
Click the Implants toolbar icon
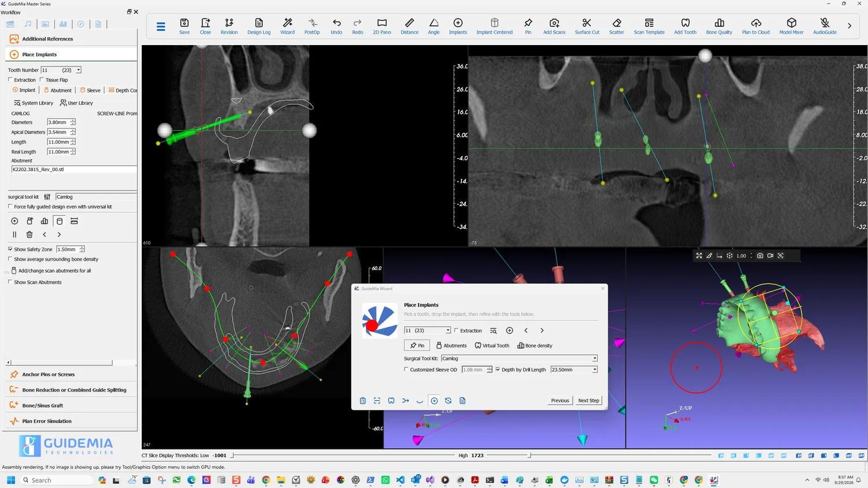point(458,26)
